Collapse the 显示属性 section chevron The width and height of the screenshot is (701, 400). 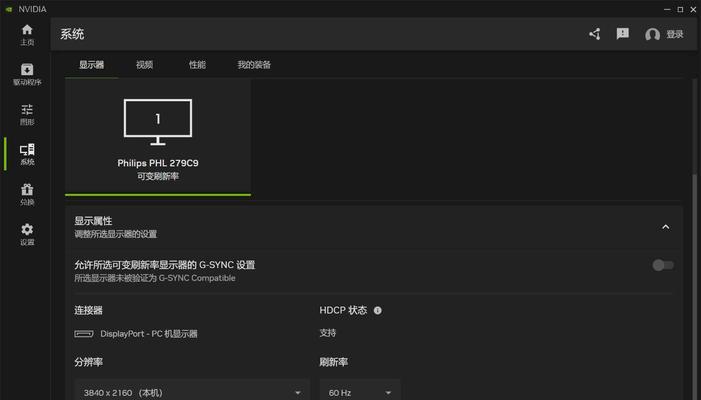pyautogui.click(x=666, y=227)
